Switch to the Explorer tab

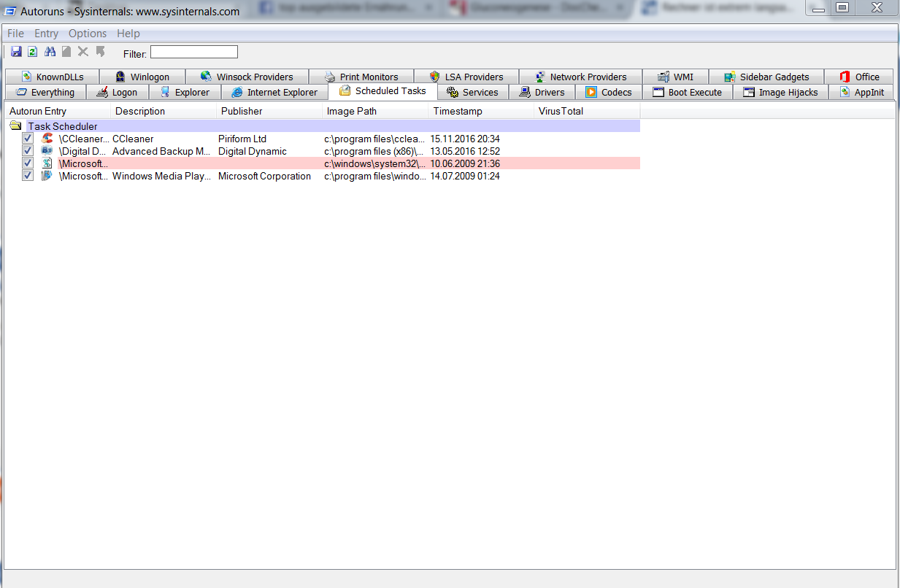[185, 92]
